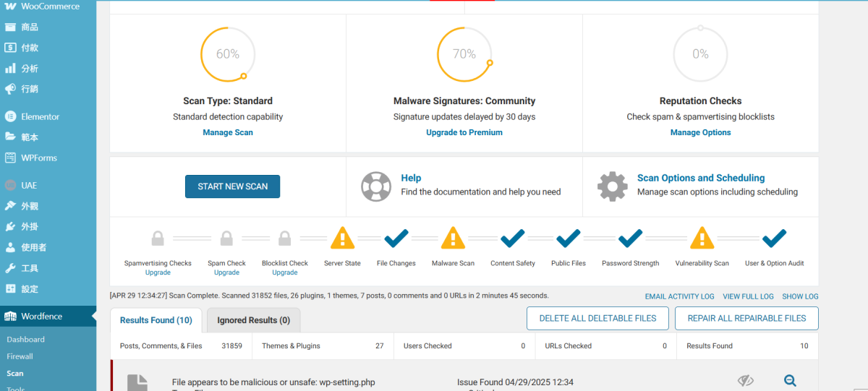The height and width of the screenshot is (391, 868).
Task: Open the 外觀 appearance brush icon
Action: [10, 206]
